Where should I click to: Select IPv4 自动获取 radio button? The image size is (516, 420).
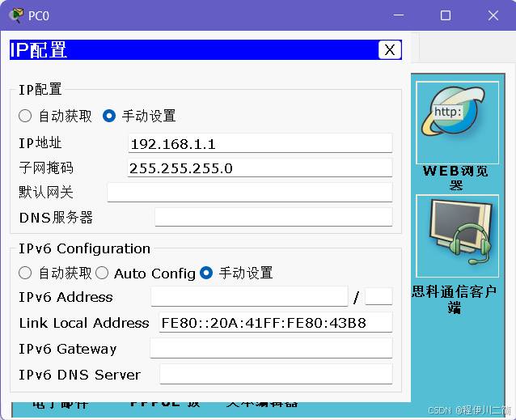pyautogui.click(x=25, y=116)
